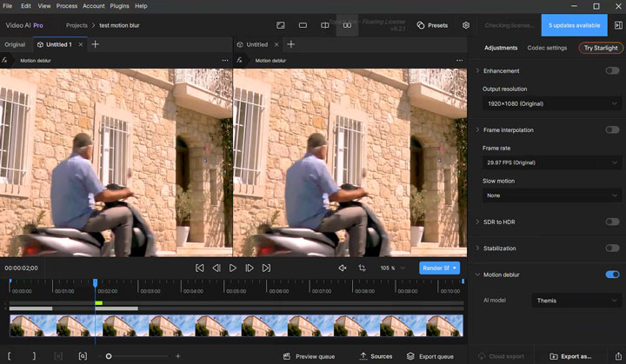Image resolution: width=626 pixels, height=364 pixels.
Task: Open Frame rate dropdown
Action: pos(552,162)
